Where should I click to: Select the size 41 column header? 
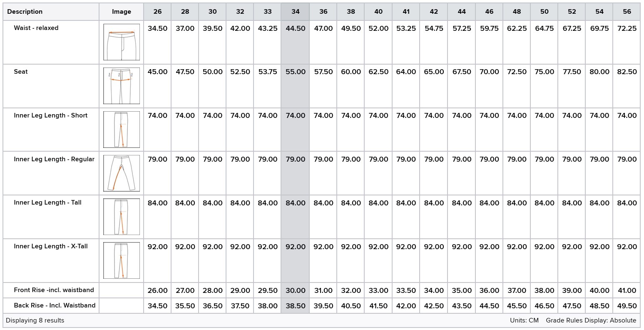tap(406, 12)
